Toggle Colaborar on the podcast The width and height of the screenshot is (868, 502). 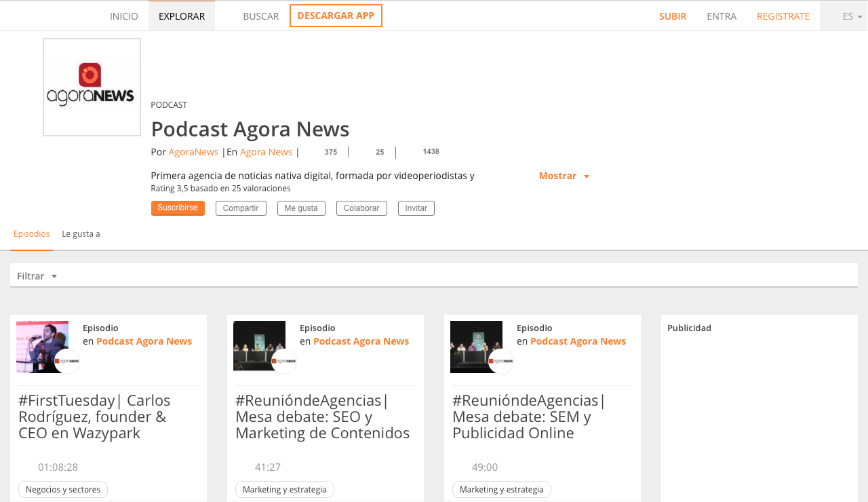[361, 208]
